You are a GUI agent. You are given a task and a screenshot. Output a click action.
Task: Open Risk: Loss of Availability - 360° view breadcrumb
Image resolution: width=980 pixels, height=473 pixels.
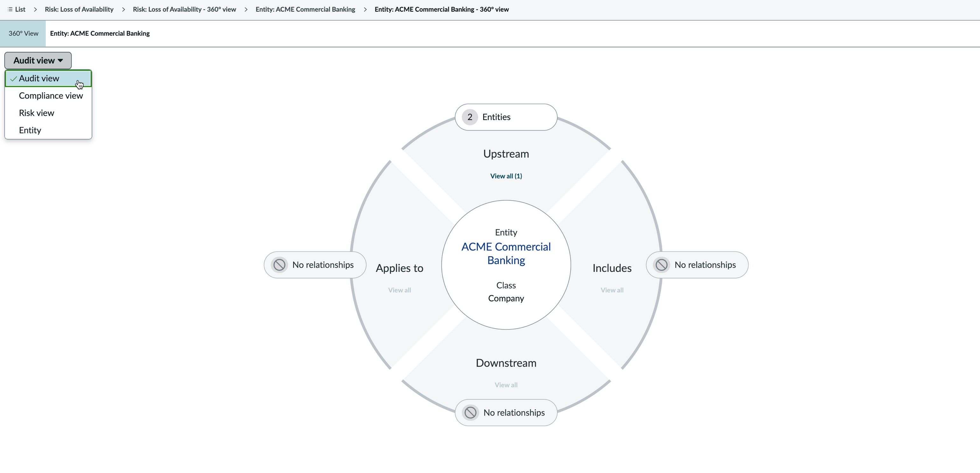tap(185, 9)
